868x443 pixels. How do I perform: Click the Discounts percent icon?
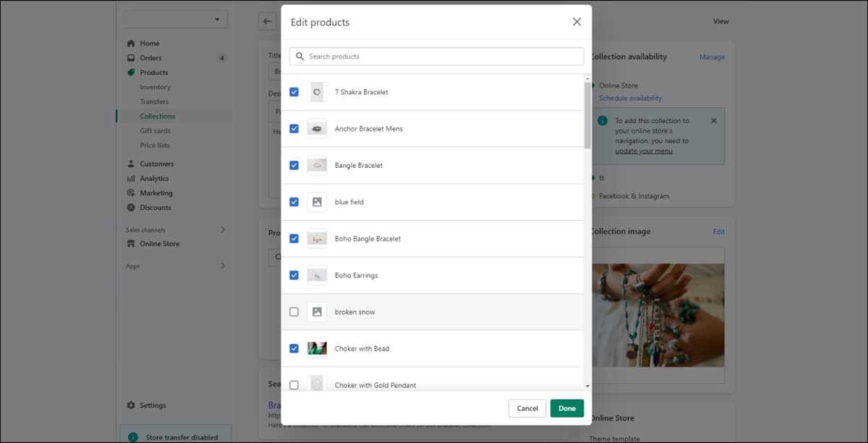(x=131, y=208)
